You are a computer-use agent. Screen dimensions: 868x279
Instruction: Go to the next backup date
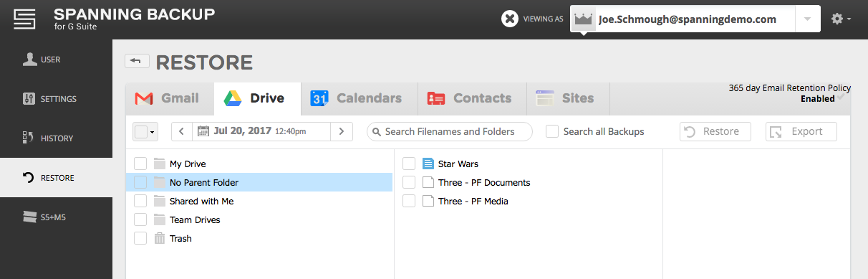point(342,131)
